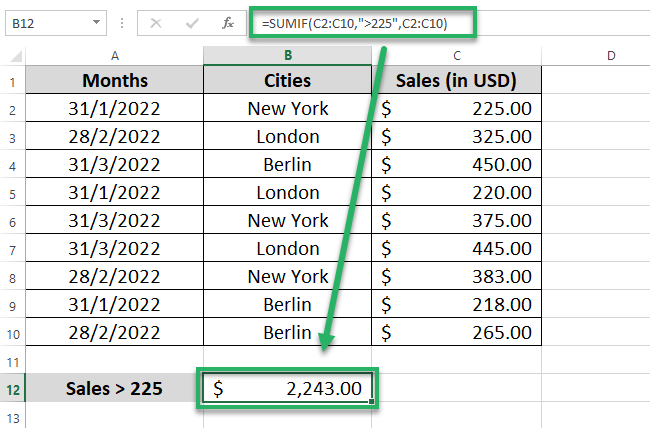Image resolution: width=650 pixels, height=428 pixels.
Task: Click the Name Box showing B12
Action: pos(56,23)
